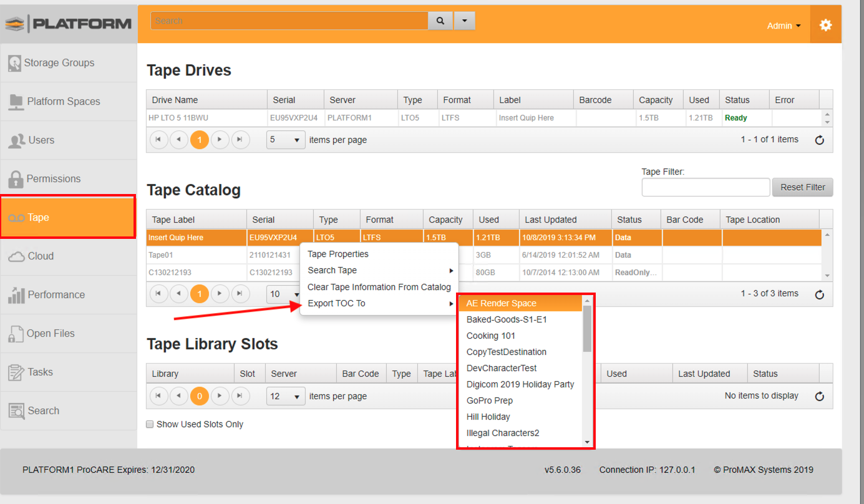Viewport: 864px width, 504px height.
Task: Click the submenu list scrollbar thumb
Action: coord(587,329)
